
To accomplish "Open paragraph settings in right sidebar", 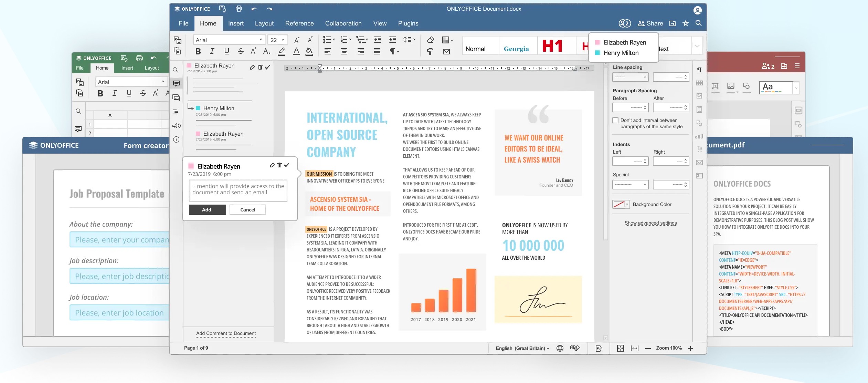I will tap(699, 70).
